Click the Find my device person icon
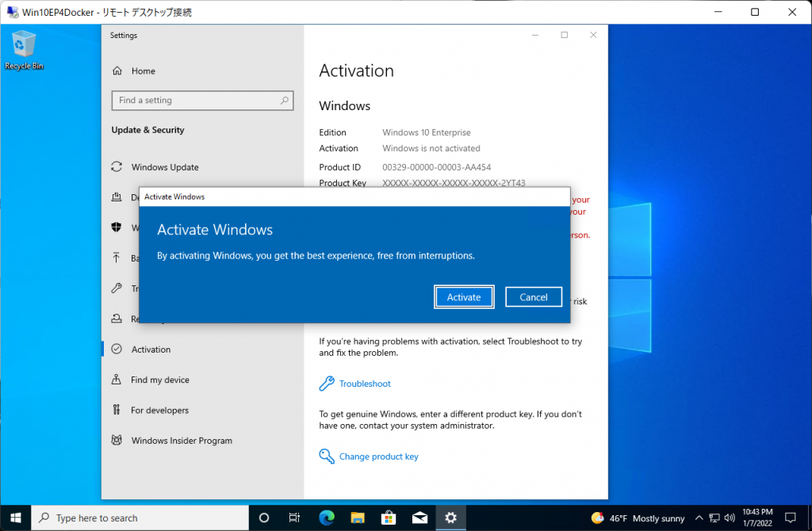812x531 pixels. [117, 380]
